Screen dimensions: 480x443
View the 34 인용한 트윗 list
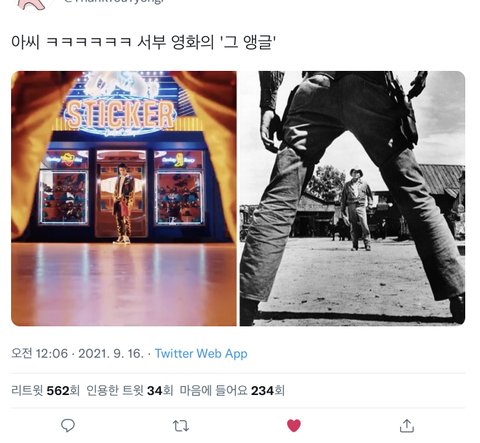130,390
